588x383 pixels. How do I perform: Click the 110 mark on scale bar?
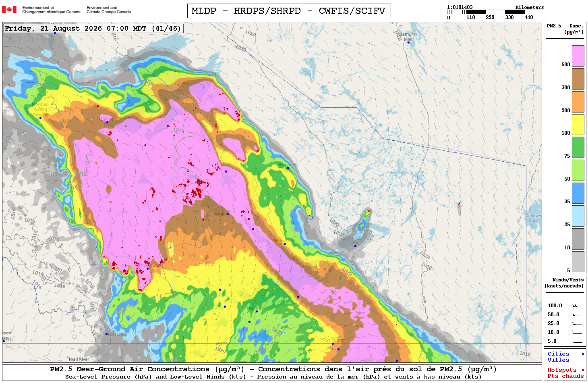pyautogui.click(x=471, y=17)
